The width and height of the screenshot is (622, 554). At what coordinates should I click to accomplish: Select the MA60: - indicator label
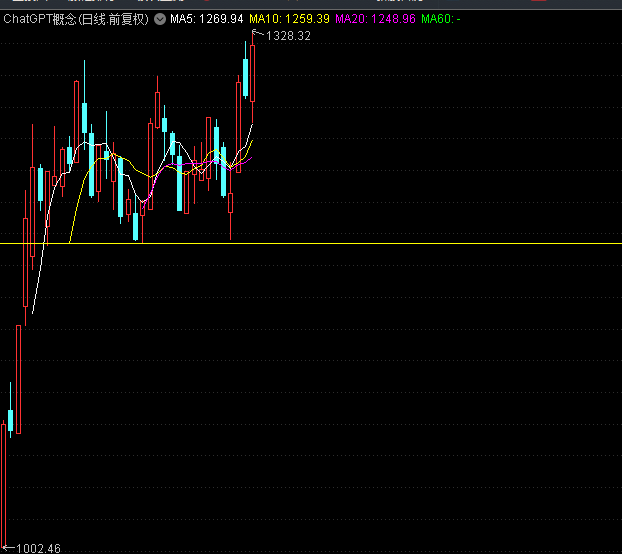click(x=441, y=19)
